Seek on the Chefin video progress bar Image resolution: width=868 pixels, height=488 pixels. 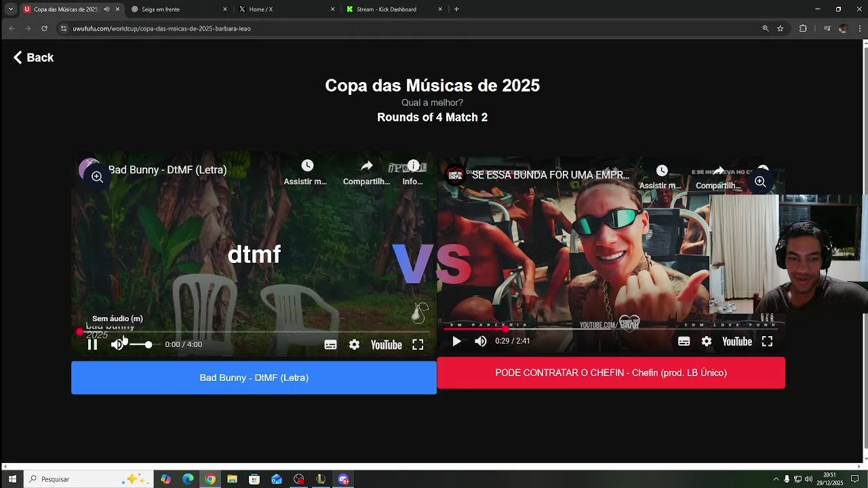(x=611, y=328)
